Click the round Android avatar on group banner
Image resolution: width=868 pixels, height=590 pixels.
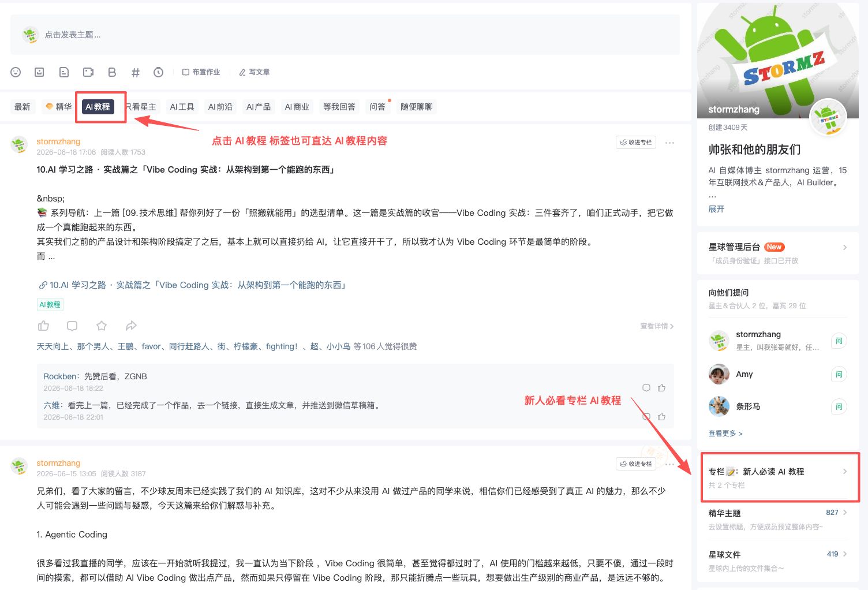[828, 117]
